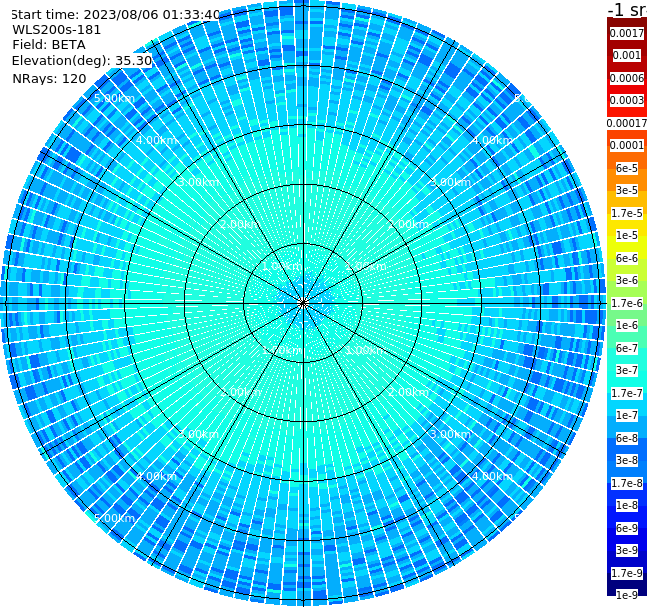Click the radar plot center origin point

(x=303, y=303)
